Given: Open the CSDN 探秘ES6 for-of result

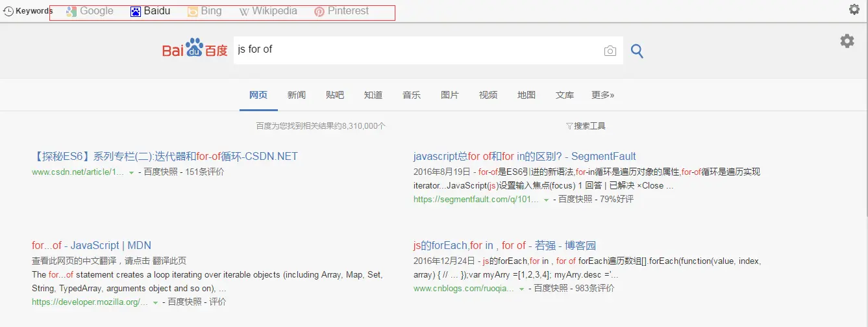Looking at the screenshot, I should (165, 156).
